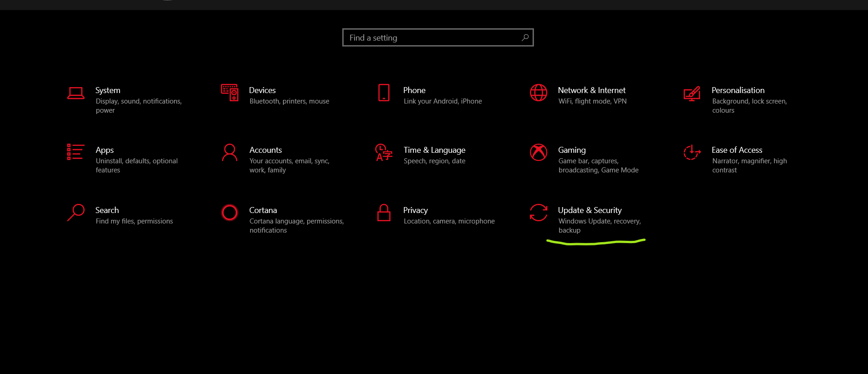Click the magnifier inside the Find a setting box
Screen dimensions: 868x374
tap(525, 37)
